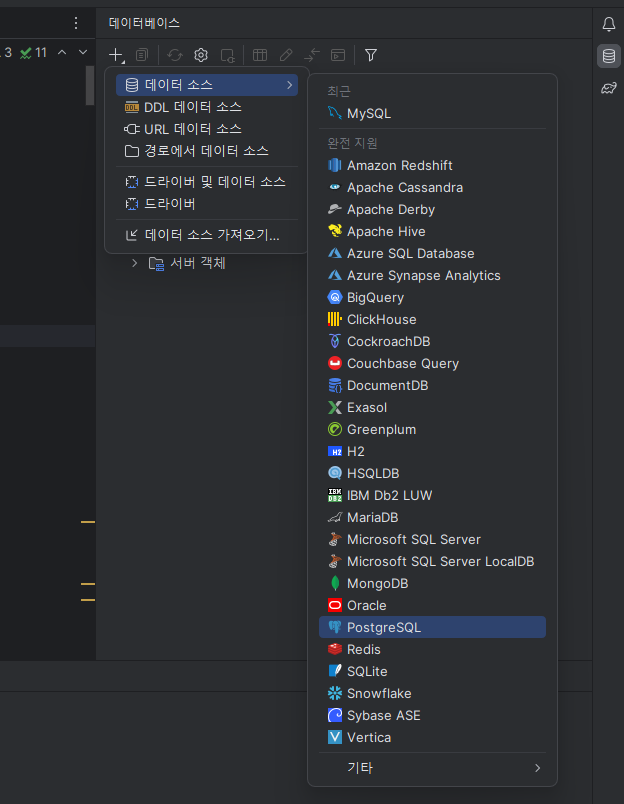Choose Greenplum data source
The image size is (624, 804).
pyautogui.click(x=432, y=429)
